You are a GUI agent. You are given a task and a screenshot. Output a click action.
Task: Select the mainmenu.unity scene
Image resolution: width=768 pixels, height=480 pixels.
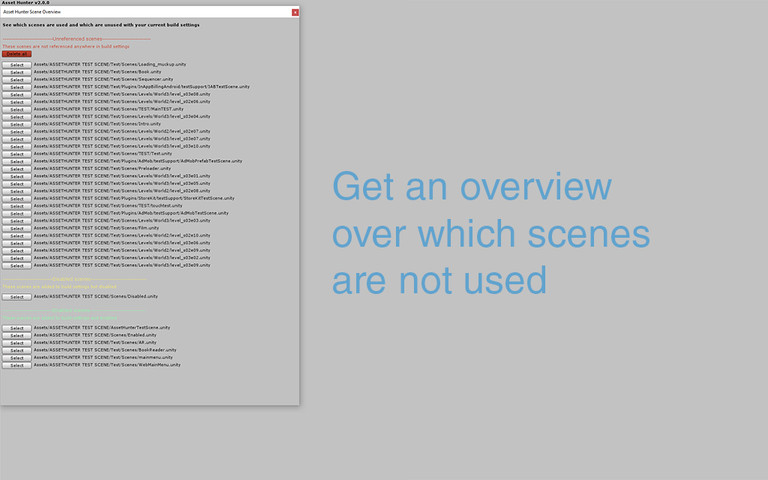pyautogui.click(x=17, y=358)
